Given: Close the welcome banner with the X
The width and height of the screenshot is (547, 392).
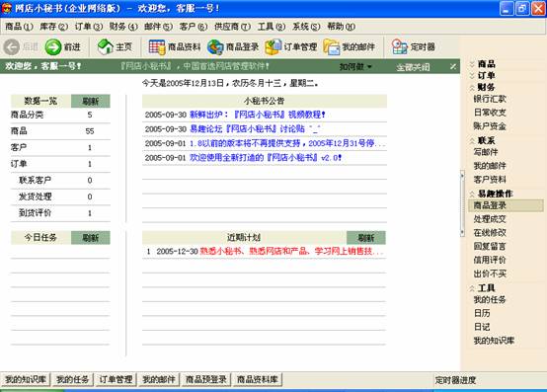Looking at the screenshot, I should point(453,66).
